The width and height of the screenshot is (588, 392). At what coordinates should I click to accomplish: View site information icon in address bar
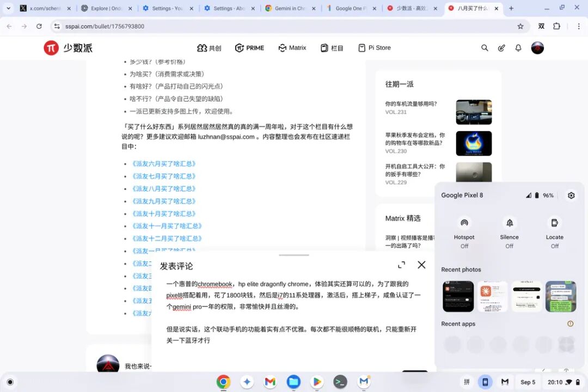tap(57, 26)
